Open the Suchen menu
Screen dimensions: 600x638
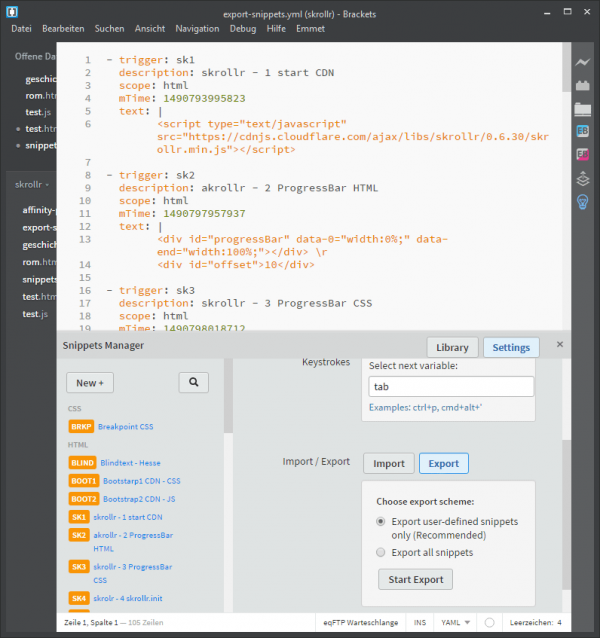[109, 28]
